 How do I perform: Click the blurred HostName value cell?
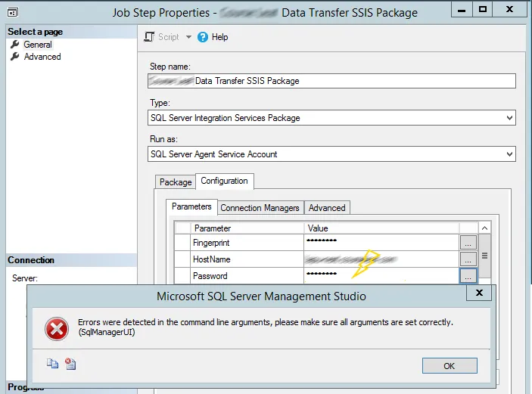pyautogui.click(x=381, y=259)
